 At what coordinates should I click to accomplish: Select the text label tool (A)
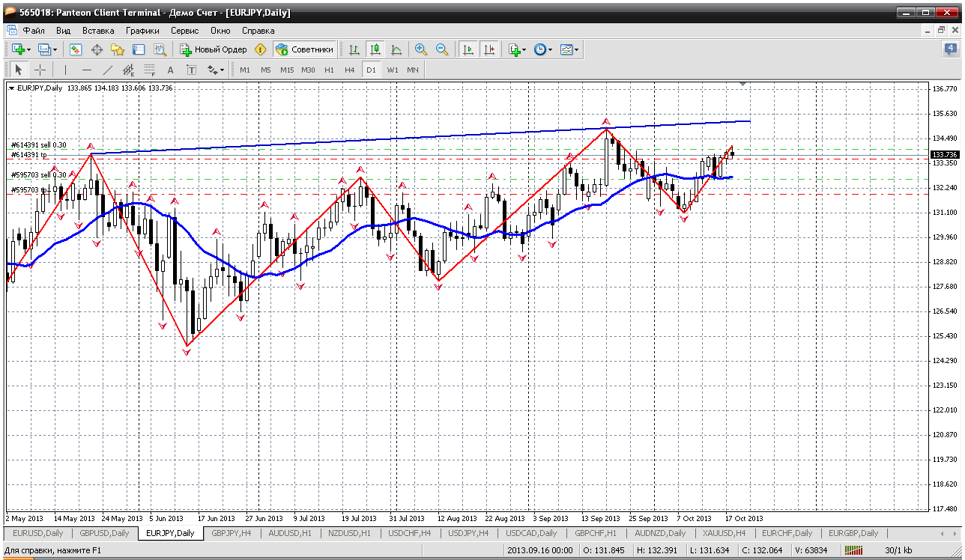click(170, 70)
